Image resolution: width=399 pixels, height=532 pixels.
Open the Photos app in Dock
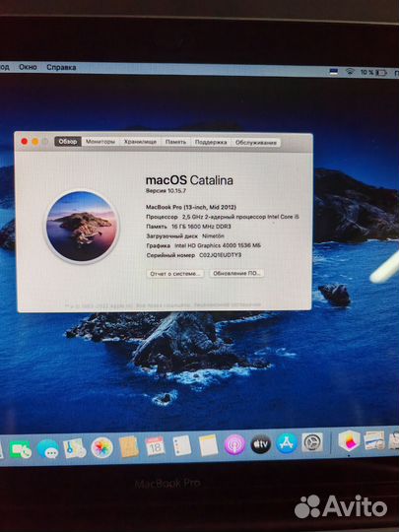click(101, 447)
